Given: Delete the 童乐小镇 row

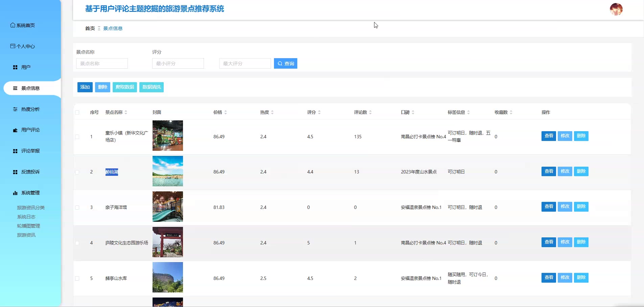Looking at the screenshot, I should 581,136.
